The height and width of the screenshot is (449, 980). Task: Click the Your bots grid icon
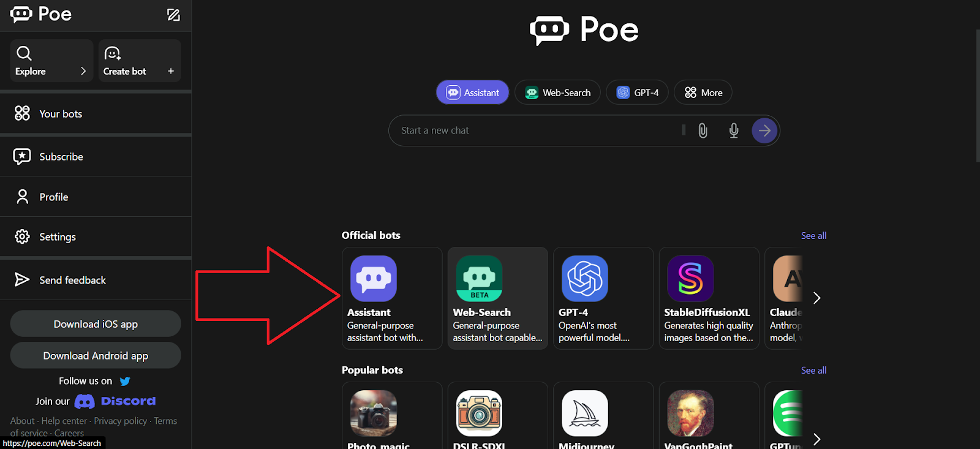point(22,113)
